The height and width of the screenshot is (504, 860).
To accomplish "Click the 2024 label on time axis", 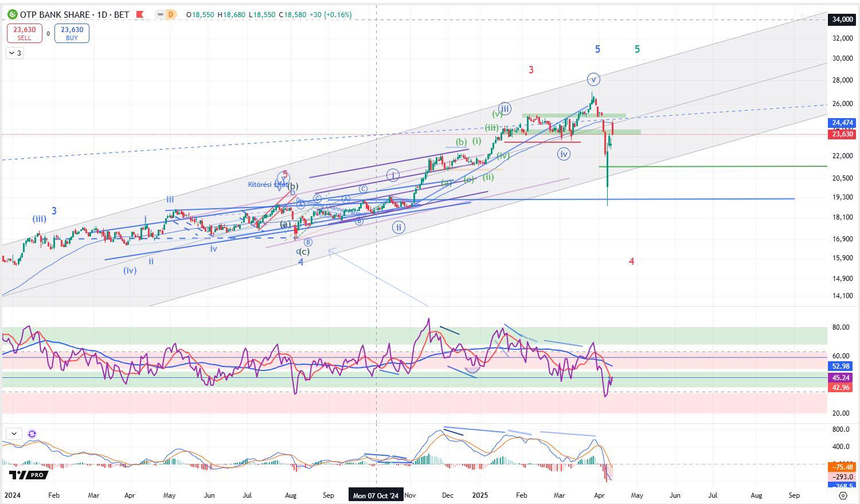I will click(x=11, y=495).
